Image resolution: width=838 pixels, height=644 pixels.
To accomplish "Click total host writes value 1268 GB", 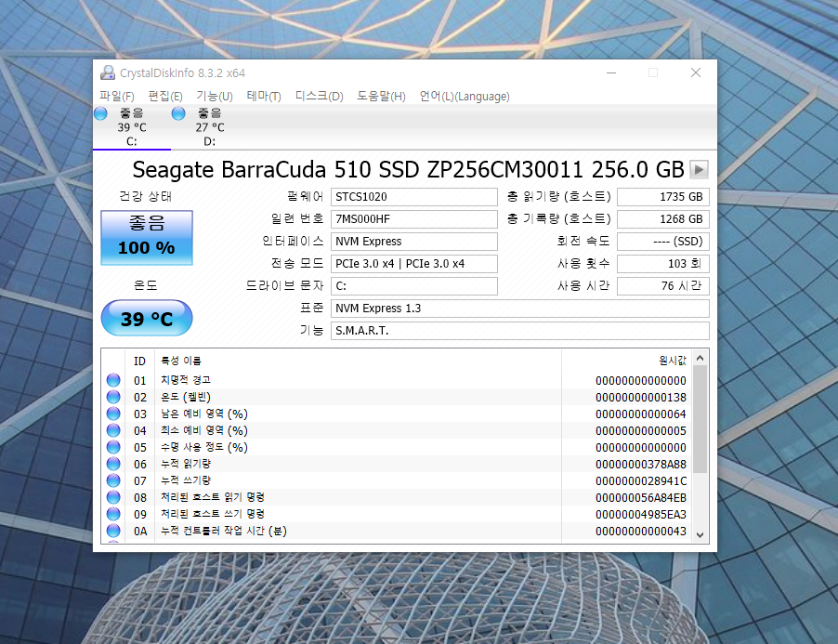I will [663, 219].
